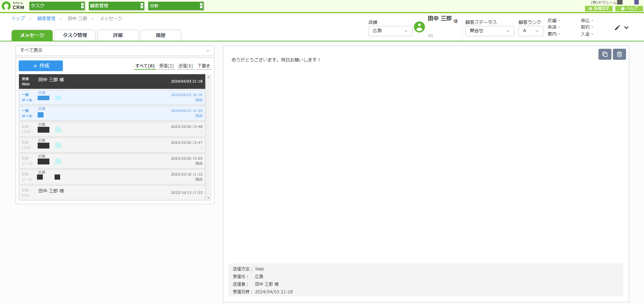Click the message text ありがとうございます。明日お願いします！

276,60
